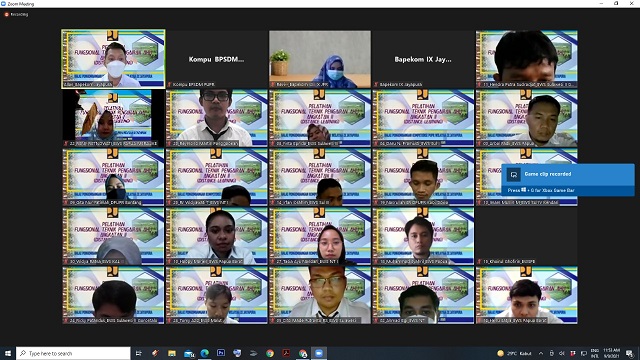This screenshot has height=360, width=640.
Task: Click the ENG INTL language indicator
Action: pyautogui.click(x=595, y=353)
